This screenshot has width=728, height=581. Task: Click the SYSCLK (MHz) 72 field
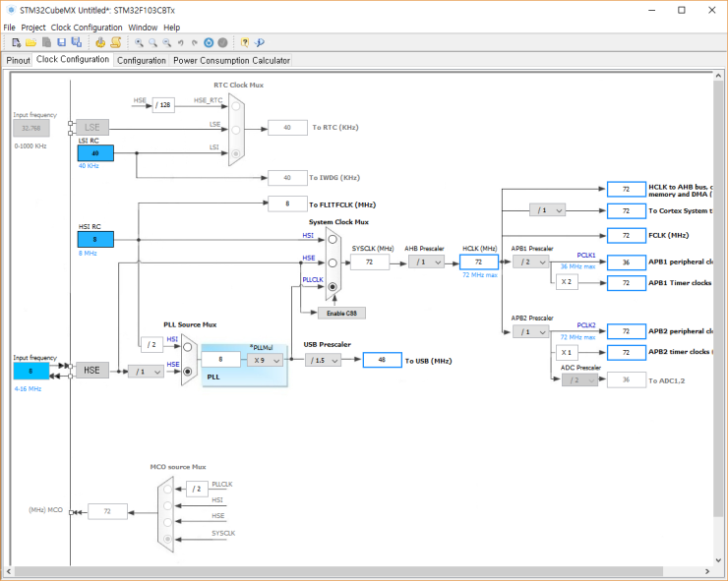click(x=370, y=262)
